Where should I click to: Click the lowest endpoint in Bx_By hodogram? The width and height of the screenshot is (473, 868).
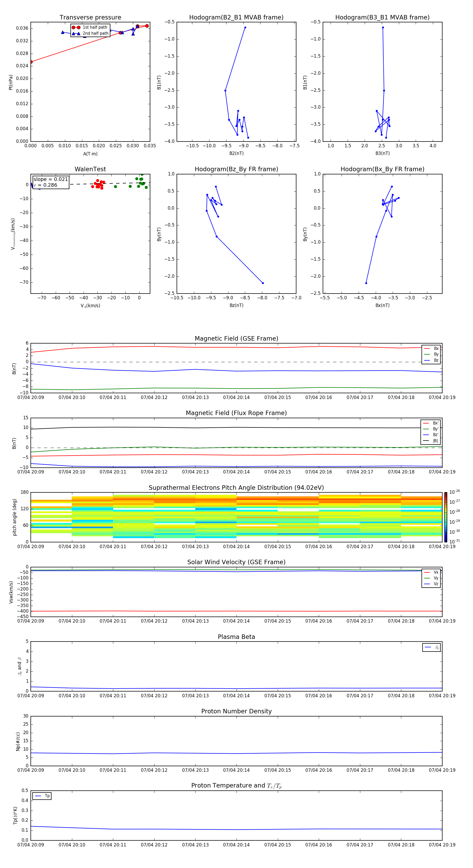pyautogui.click(x=366, y=283)
